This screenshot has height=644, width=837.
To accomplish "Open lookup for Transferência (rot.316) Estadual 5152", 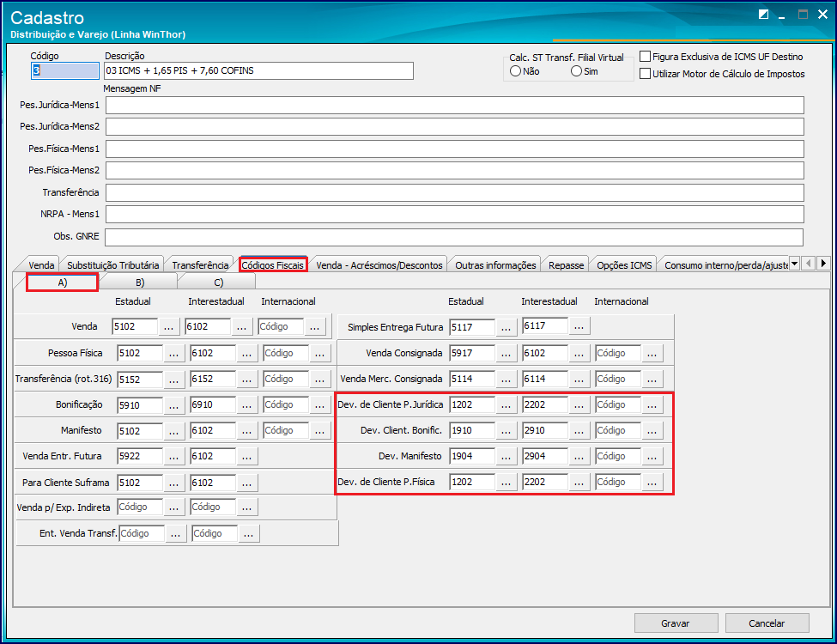I will [x=173, y=380].
